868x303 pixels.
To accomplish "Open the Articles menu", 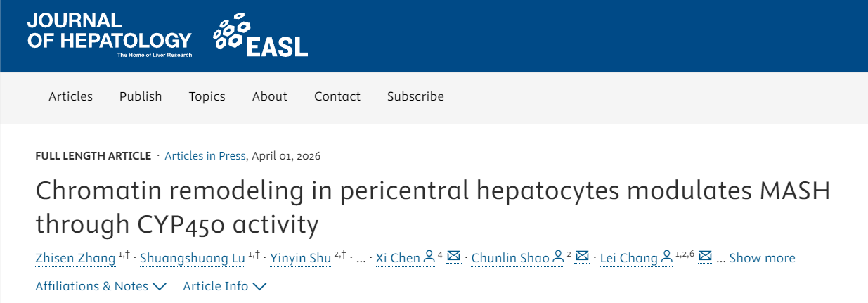I will tap(70, 96).
